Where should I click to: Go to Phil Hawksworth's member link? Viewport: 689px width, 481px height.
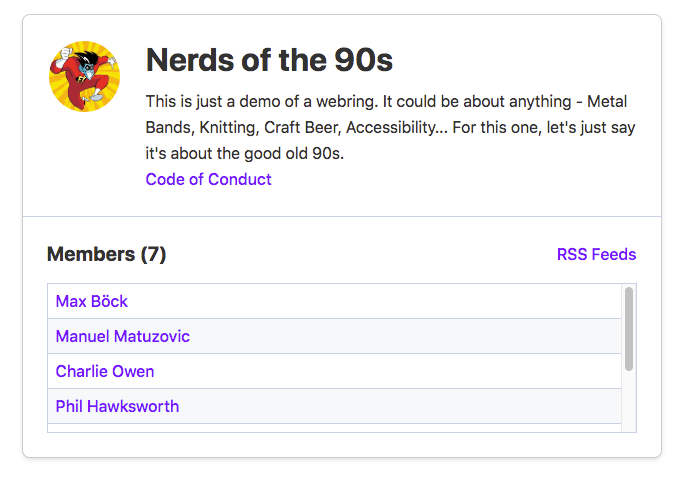coord(117,406)
